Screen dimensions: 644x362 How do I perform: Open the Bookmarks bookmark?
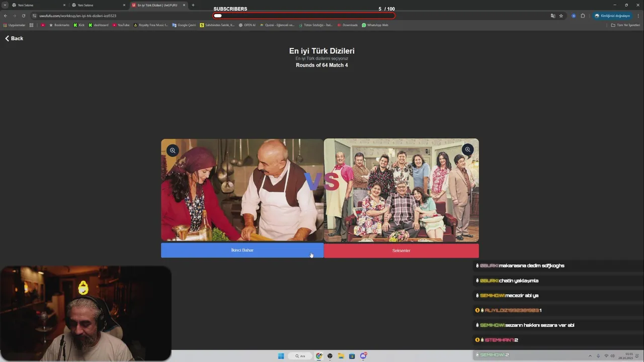coord(59,25)
